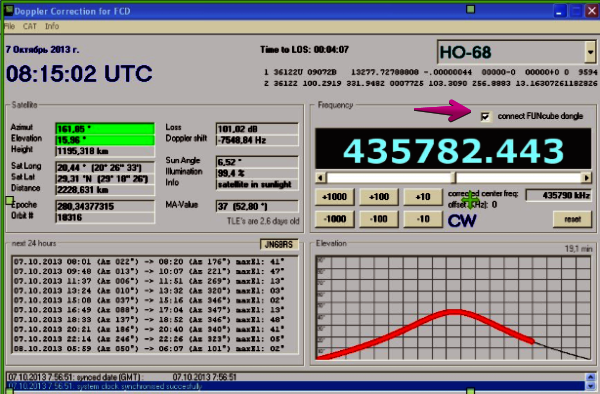Click the -1000 frequency button
The height and width of the screenshot is (394, 600).
coord(335,219)
